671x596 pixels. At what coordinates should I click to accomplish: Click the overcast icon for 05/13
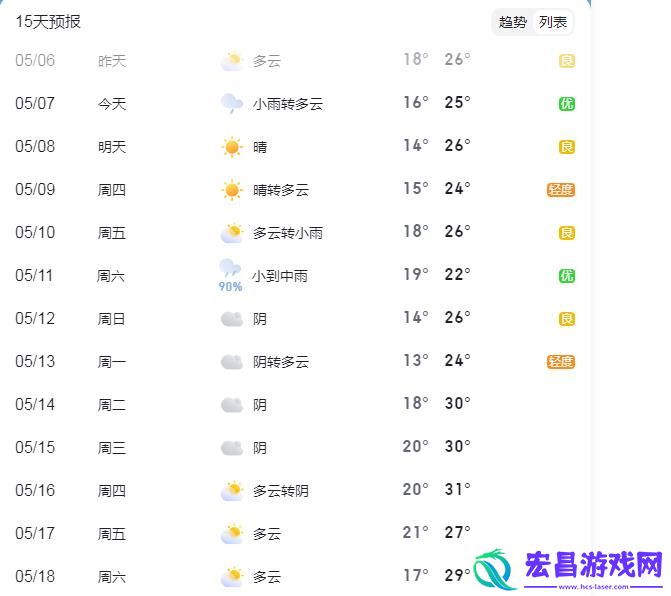click(232, 362)
